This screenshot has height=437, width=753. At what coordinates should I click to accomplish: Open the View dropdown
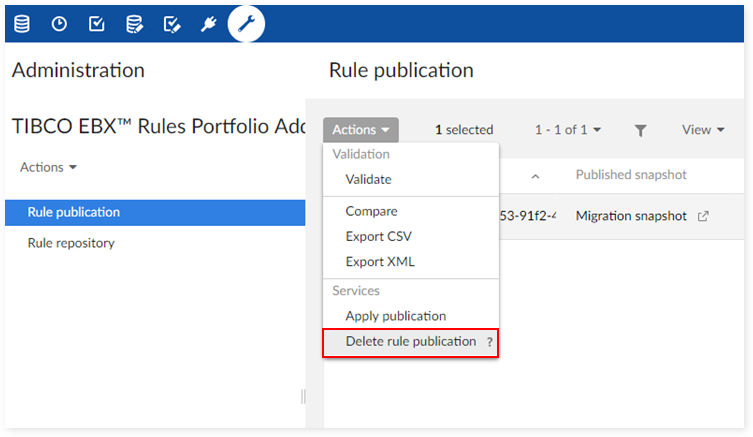pos(703,130)
